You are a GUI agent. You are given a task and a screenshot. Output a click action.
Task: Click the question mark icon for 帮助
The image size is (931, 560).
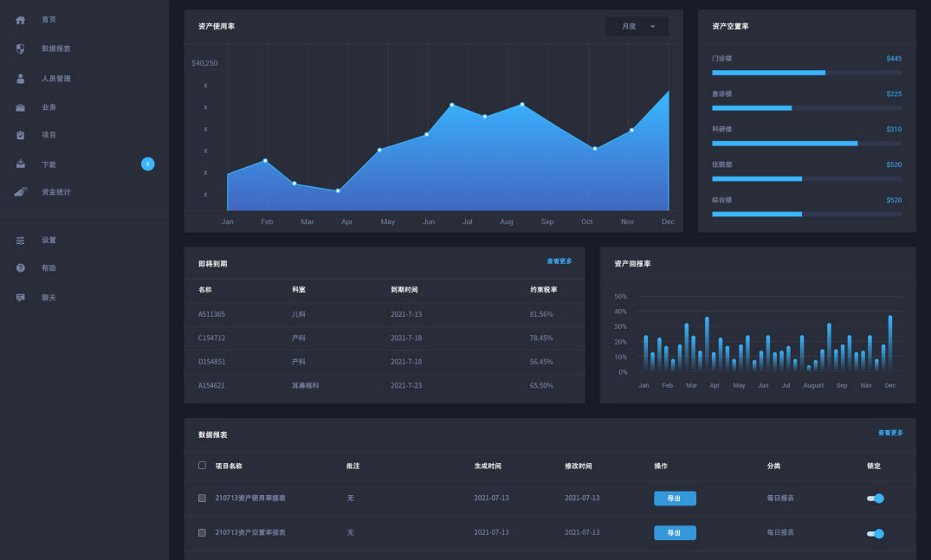tap(20, 268)
